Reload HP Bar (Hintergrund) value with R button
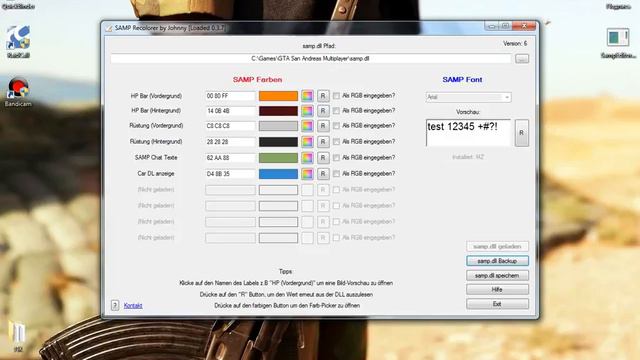The width and height of the screenshot is (640, 360). point(323,111)
